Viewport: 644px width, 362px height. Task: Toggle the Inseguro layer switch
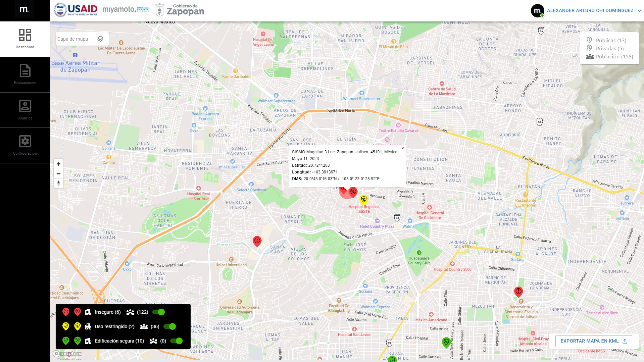[159, 312]
